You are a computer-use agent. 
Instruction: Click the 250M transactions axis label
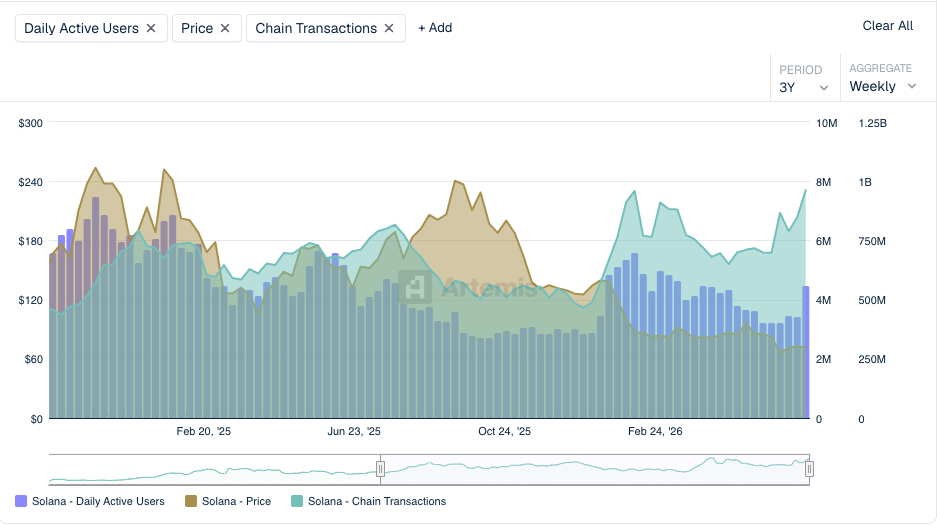tap(872, 360)
